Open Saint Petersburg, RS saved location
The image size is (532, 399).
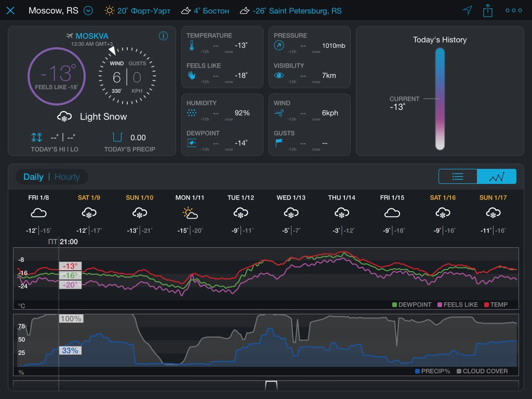[x=291, y=10]
